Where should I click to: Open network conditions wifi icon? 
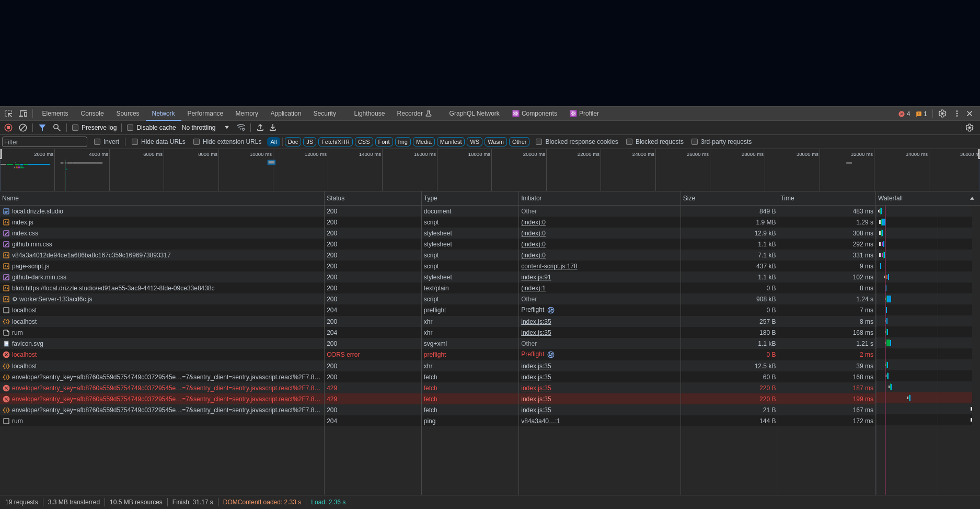click(241, 128)
